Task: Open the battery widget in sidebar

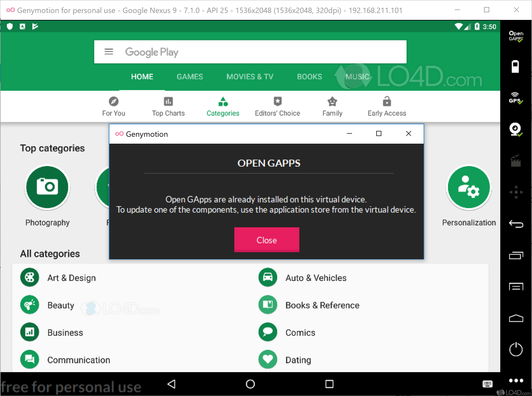Action: (x=515, y=67)
